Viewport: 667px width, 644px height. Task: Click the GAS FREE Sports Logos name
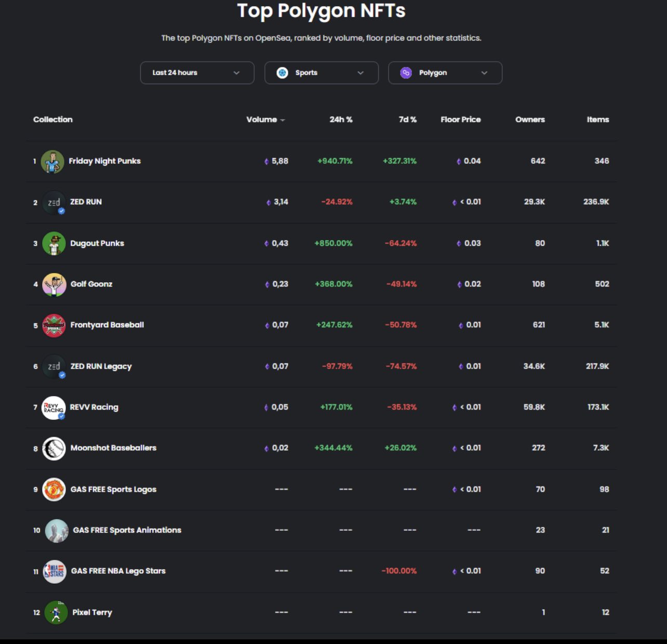tap(113, 489)
